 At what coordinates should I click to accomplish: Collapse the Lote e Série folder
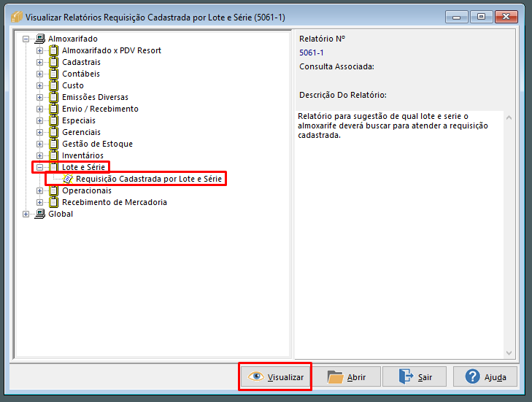pyautogui.click(x=39, y=167)
